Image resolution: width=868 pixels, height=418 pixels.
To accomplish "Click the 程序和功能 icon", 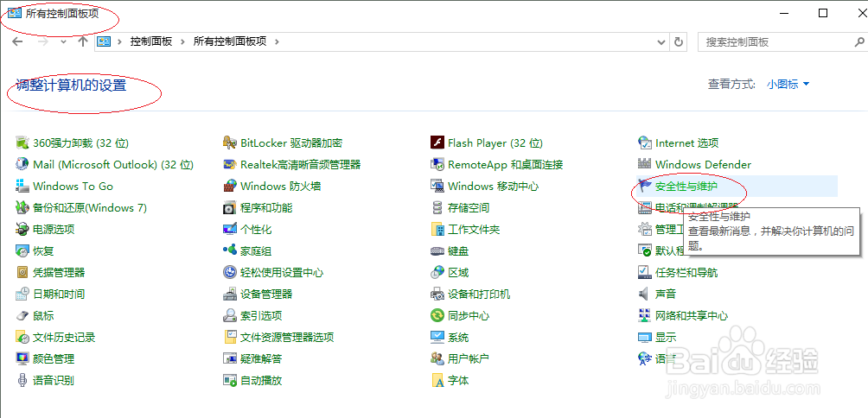I will tap(230, 208).
